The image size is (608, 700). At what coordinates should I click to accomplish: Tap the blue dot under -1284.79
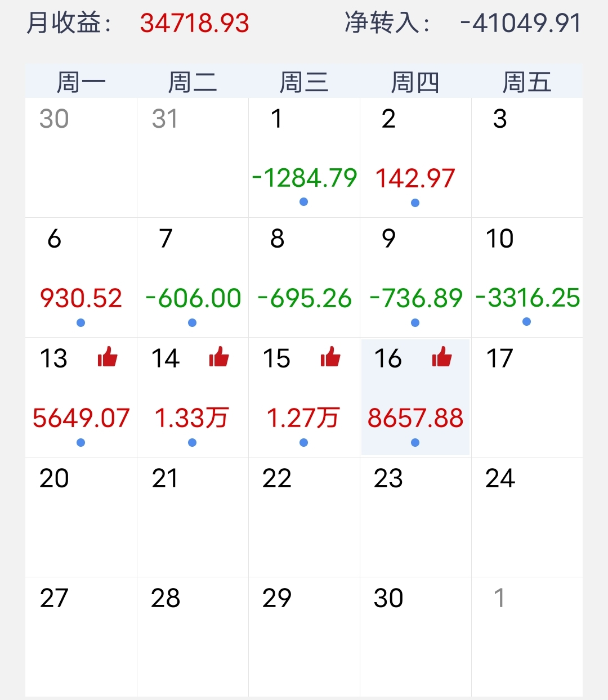(303, 202)
